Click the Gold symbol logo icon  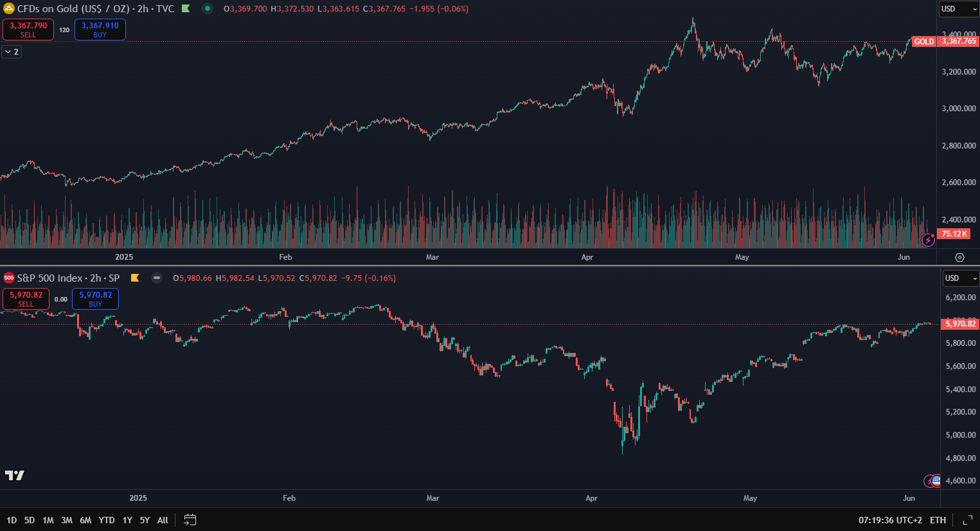[9, 9]
